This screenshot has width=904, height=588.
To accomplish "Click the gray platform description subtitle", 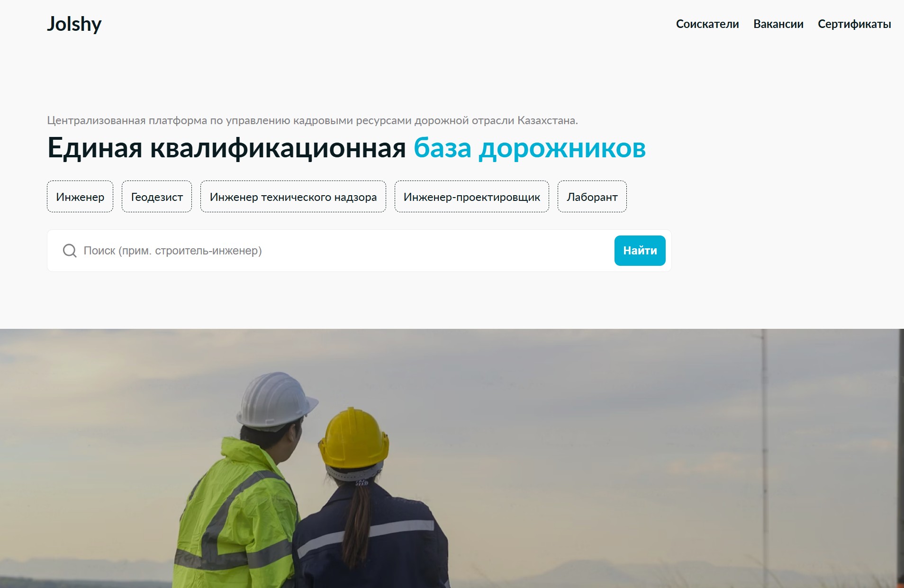I will pos(312,120).
